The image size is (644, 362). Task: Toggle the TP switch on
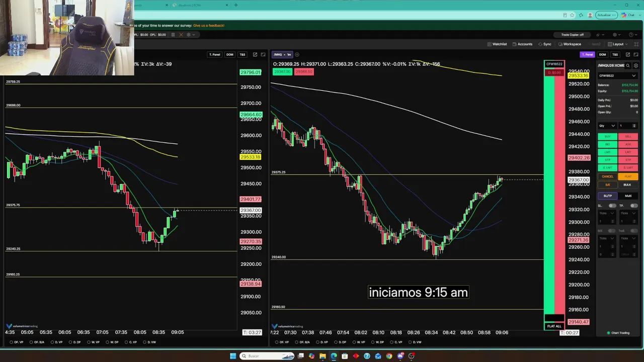tap(634, 206)
